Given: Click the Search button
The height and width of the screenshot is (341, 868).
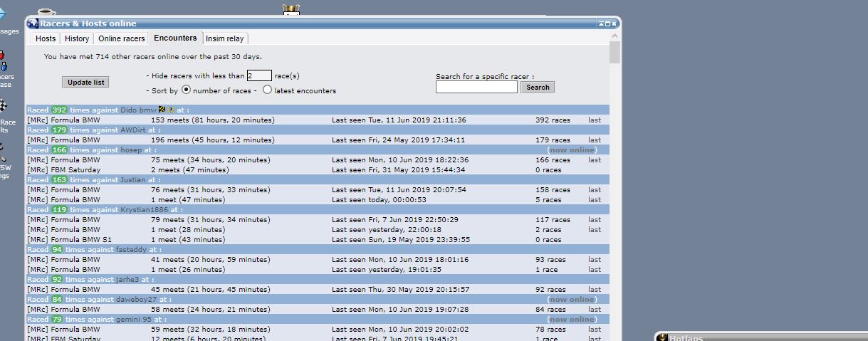Looking at the screenshot, I should pos(538,87).
